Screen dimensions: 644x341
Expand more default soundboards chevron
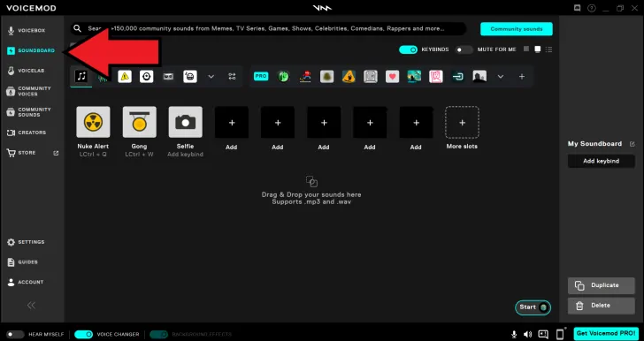point(211,76)
